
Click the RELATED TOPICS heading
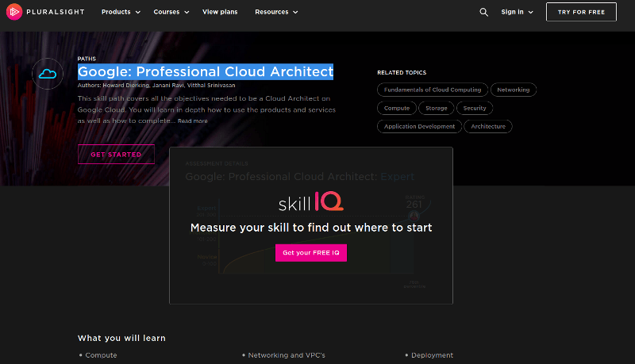402,73
